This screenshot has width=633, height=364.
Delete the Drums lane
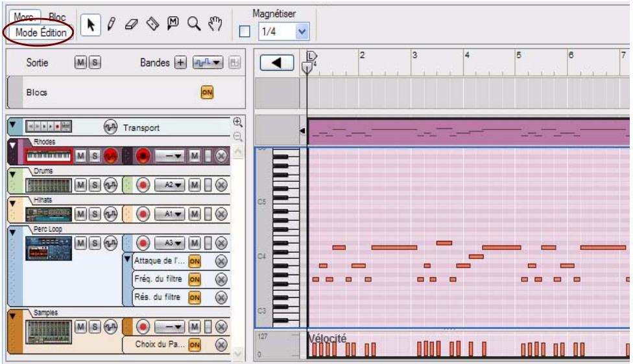(221, 185)
